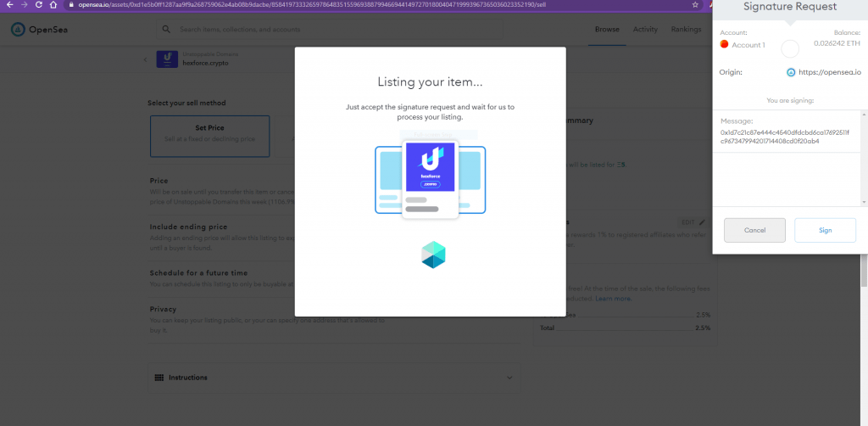Click the opensea.io origin icon
The width and height of the screenshot is (868, 426).
[x=791, y=72]
